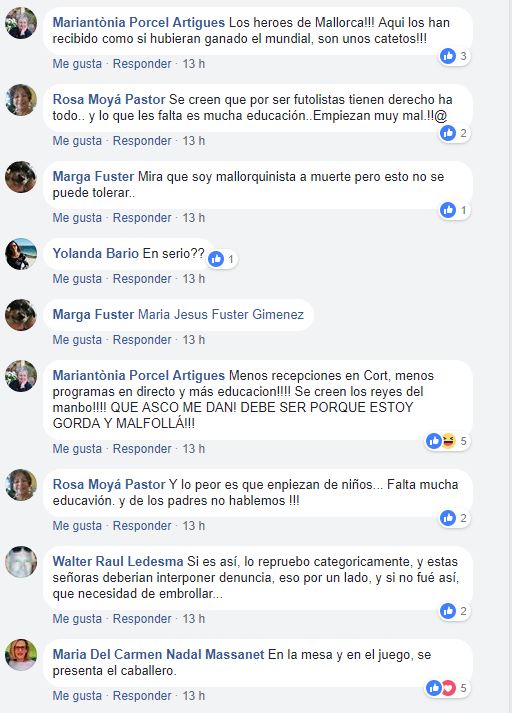
Task: Click like reaction on Rosa's 'futolistas' comment
Action: (x=448, y=133)
